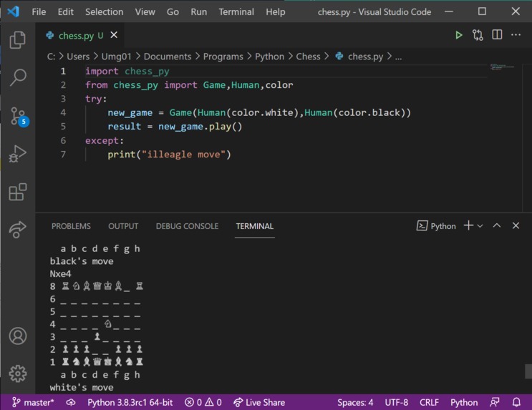The width and height of the screenshot is (532, 410).
Task: Open the Terminal menu
Action: [x=236, y=12]
